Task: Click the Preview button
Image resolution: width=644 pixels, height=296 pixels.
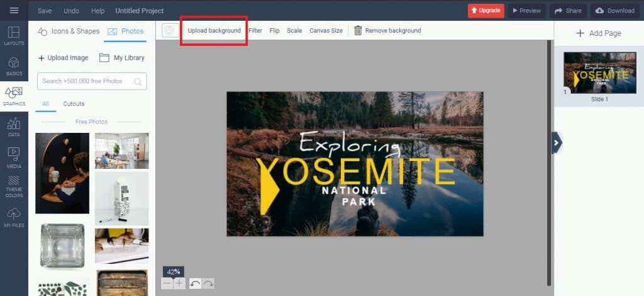Action: (x=527, y=11)
